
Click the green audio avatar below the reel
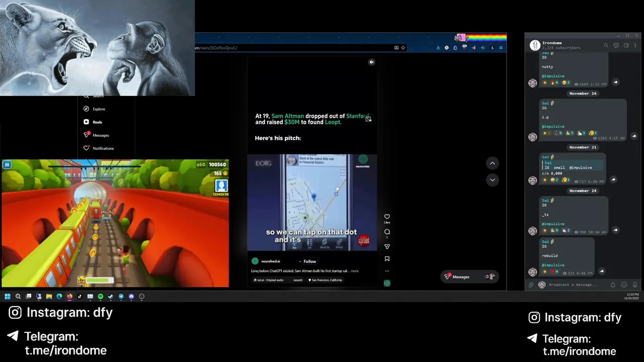[x=387, y=283]
